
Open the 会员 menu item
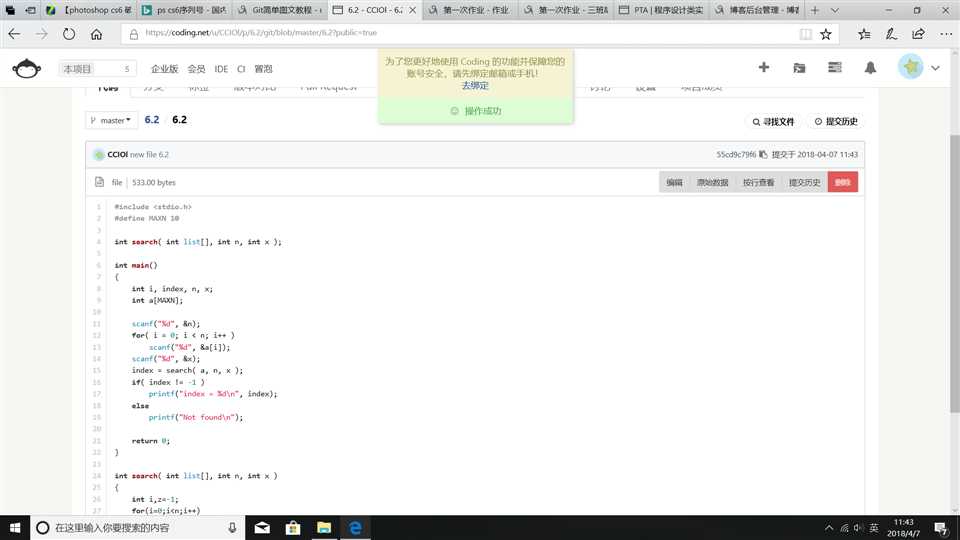pos(196,69)
